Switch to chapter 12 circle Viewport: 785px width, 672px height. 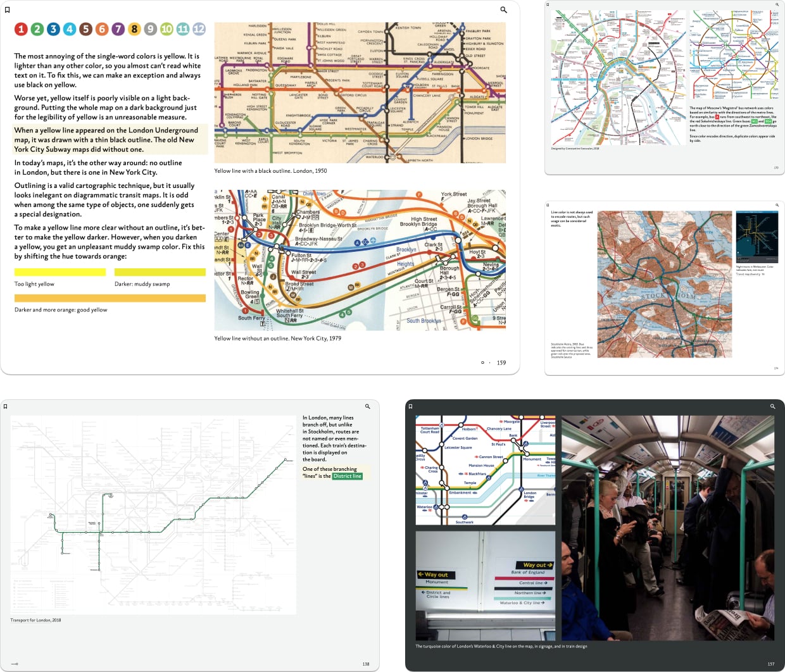point(199,28)
